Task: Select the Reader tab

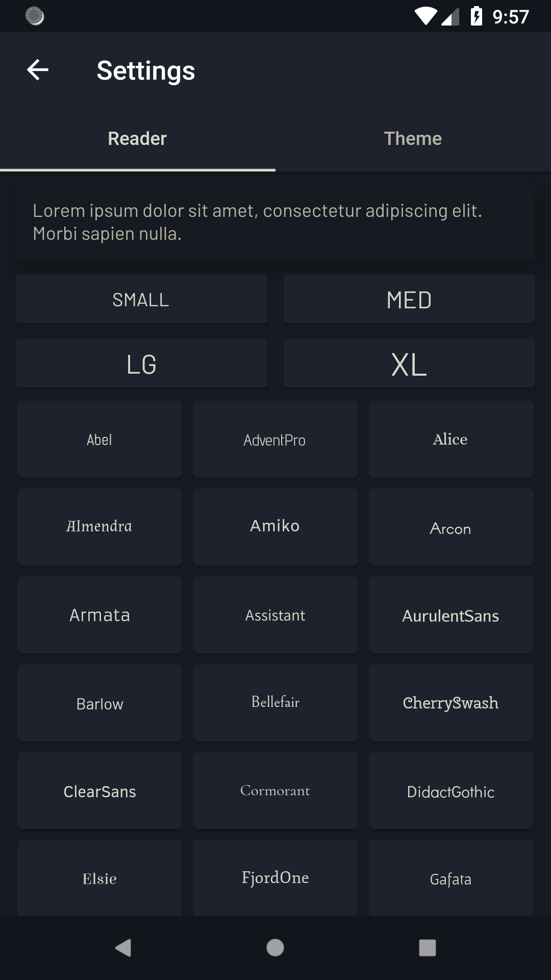Action: 137,138
